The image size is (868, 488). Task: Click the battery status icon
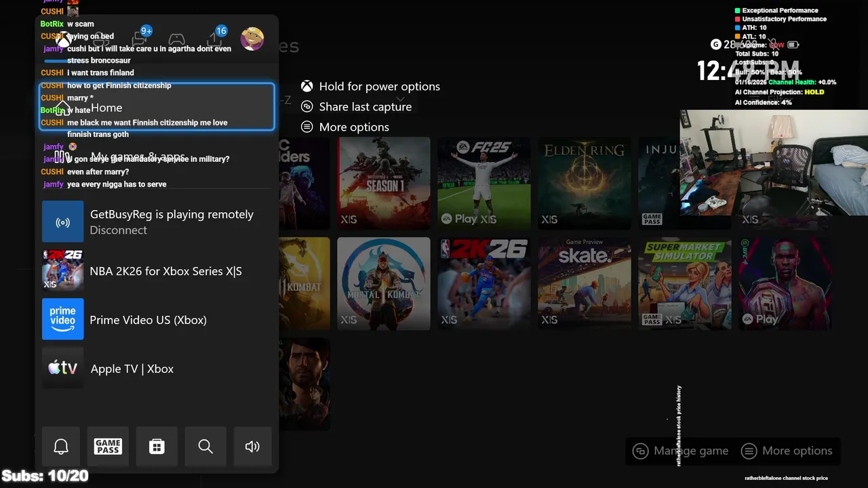click(x=793, y=45)
